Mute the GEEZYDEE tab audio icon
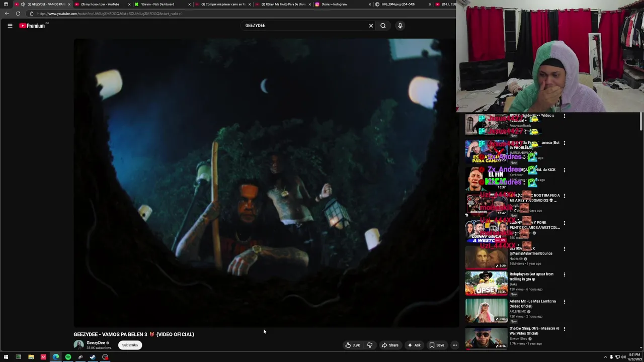 [23, 4]
